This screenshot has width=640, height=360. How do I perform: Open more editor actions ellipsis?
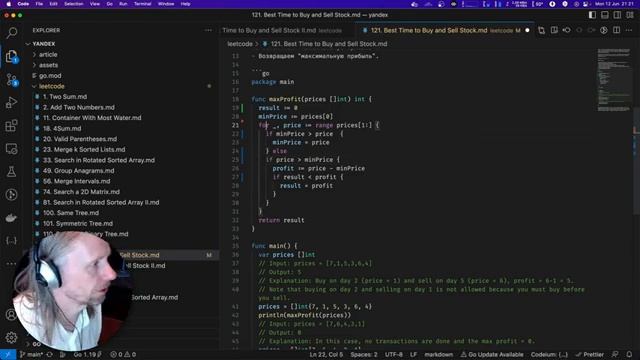pos(629,30)
